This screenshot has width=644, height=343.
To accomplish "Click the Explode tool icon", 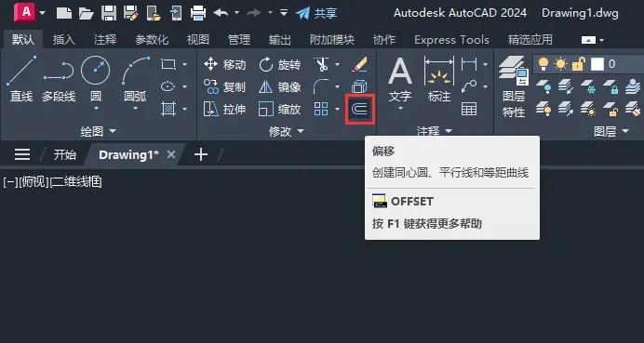I will coord(360,86).
